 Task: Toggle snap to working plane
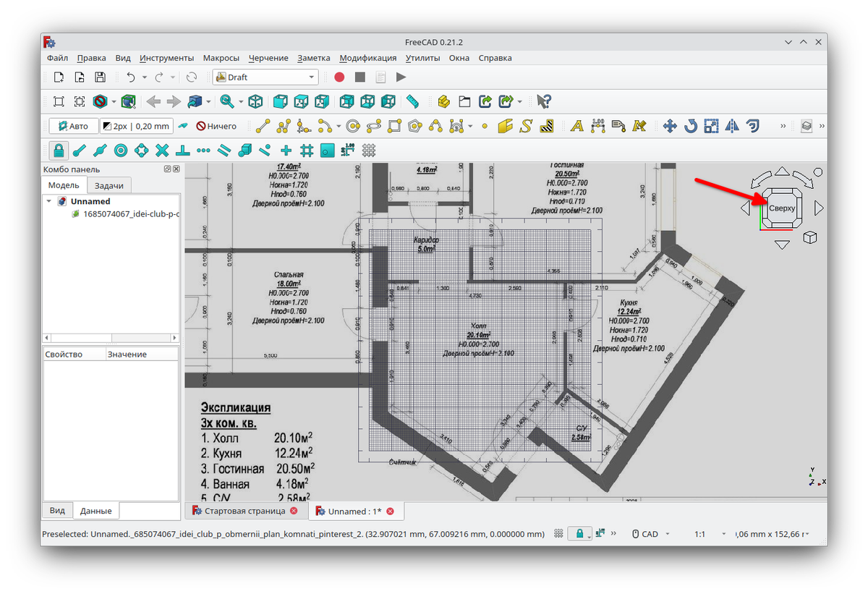pyautogui.click(x=328, y=150)
